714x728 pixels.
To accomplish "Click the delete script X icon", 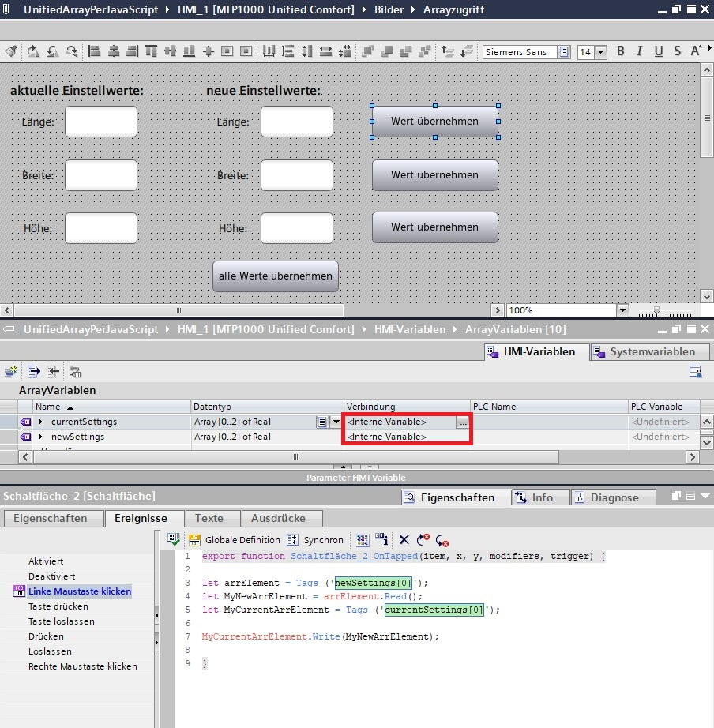I will tap(404, 540).
